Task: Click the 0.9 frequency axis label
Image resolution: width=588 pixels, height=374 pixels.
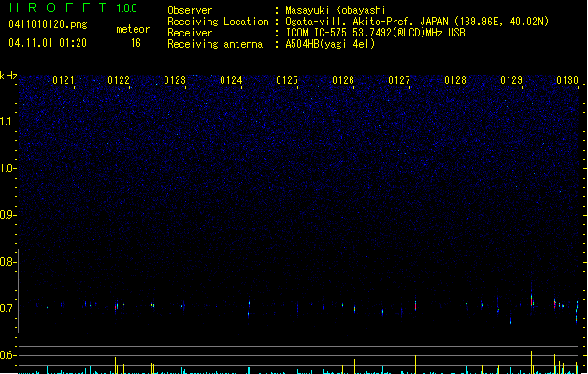Action: coord(7,215)
